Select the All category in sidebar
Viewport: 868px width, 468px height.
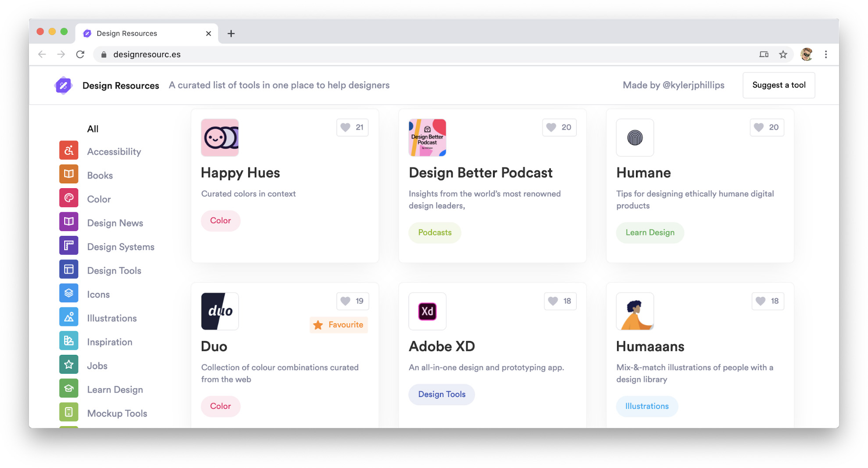coord(93,129)
